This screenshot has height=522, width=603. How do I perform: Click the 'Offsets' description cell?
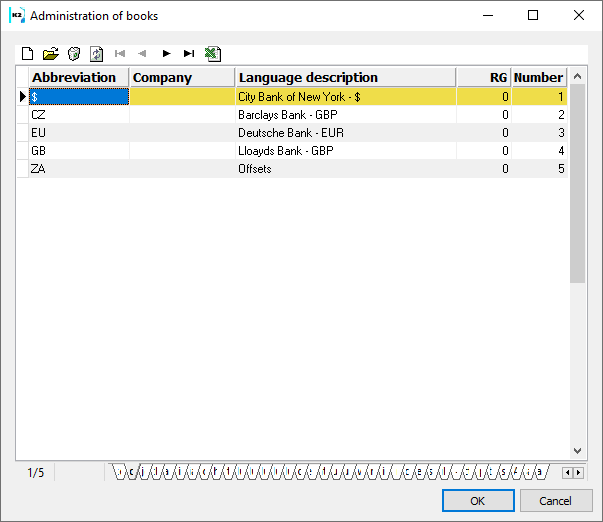pos(346,169)
